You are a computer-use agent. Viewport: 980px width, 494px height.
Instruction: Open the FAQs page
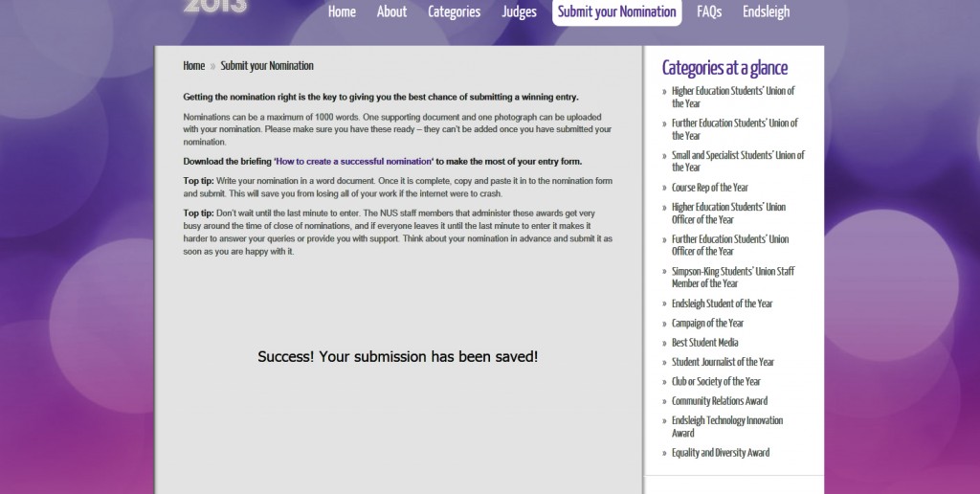click(x=709, y=11)
